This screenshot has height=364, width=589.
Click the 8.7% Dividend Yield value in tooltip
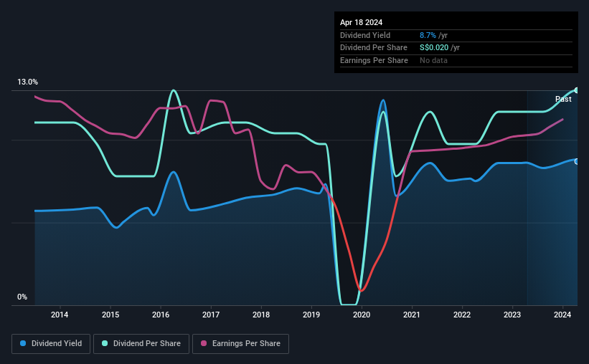(428, 35)
